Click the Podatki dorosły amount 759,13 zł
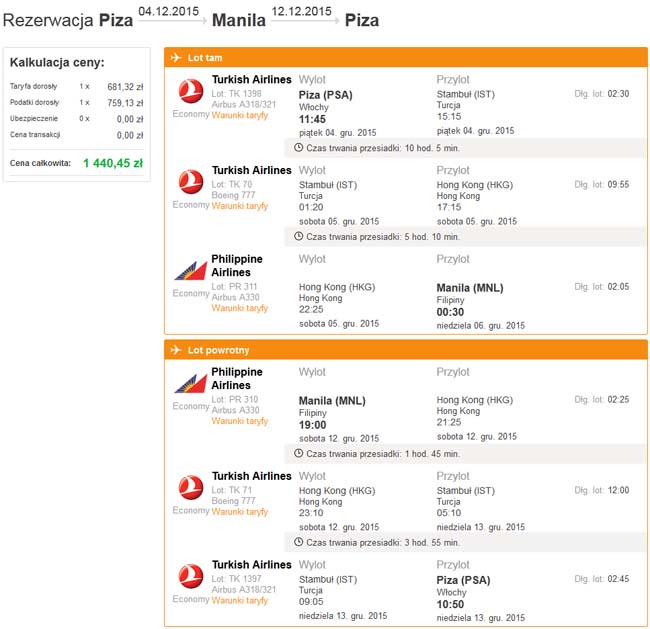Image resolution: width=650 pixels, height=629 pixels. pos(125,103)
